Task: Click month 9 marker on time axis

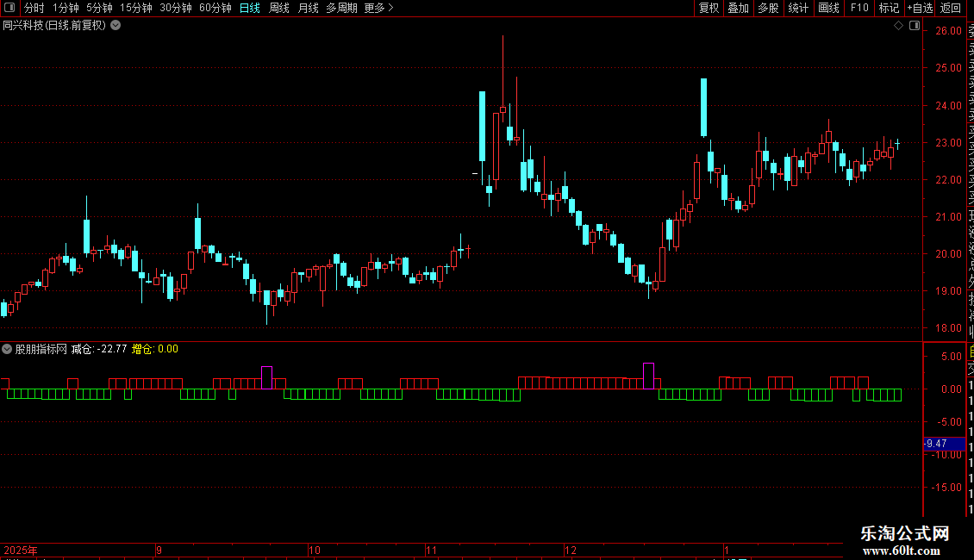Action: [x=159, y=550]
